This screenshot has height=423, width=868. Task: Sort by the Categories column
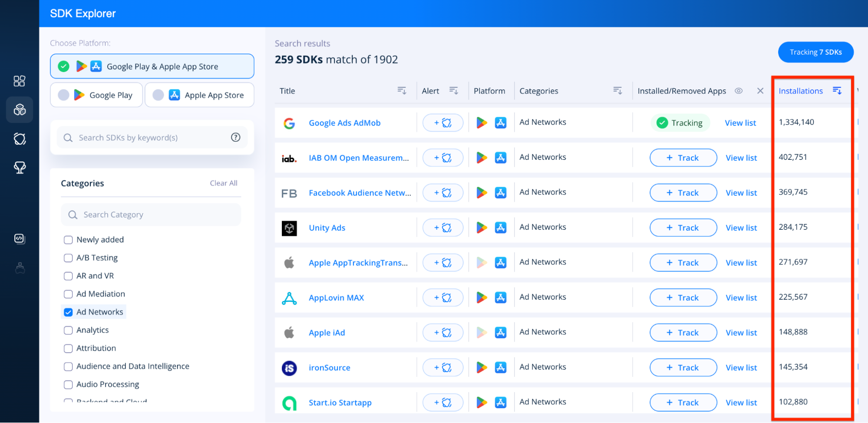tap(617, 90)
